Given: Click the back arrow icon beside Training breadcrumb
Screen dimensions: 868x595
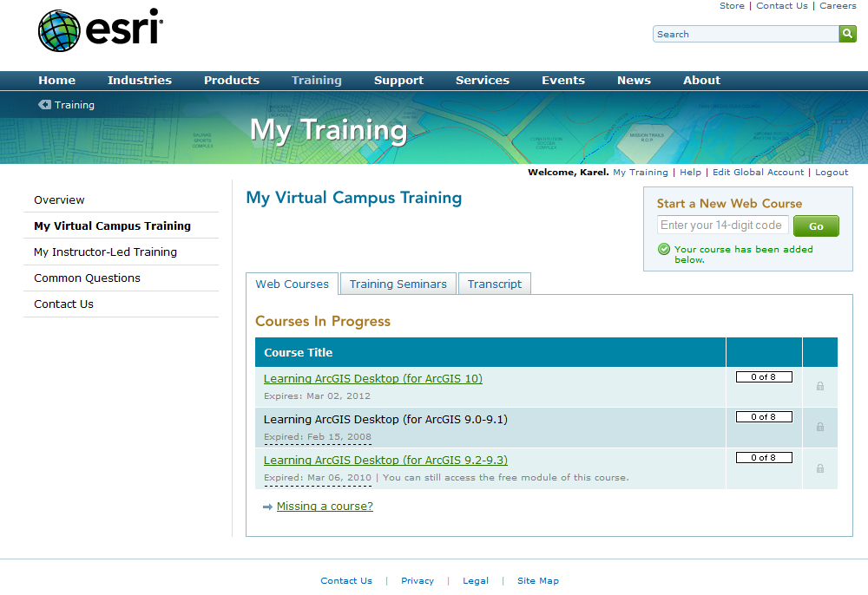Looking at the screenshot, I should click(x=44, y=104).
